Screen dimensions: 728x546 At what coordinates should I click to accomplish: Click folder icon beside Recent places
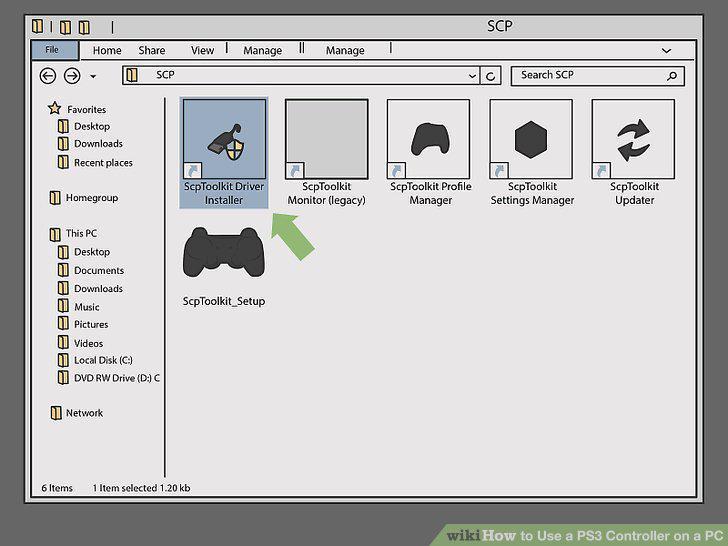[x=63, y=162]
